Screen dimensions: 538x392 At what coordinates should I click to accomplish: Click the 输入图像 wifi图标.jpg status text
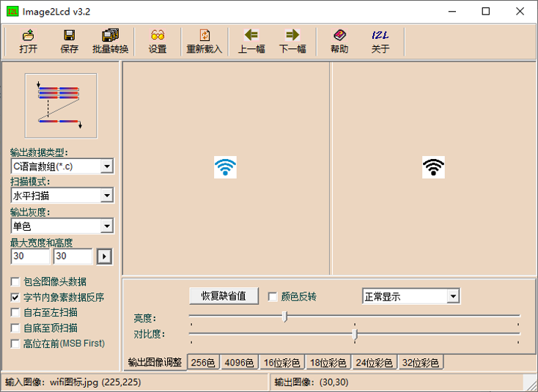tap(73, 382)
